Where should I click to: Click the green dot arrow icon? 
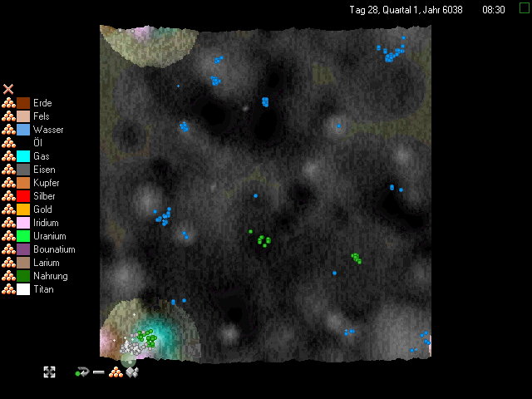pyautogui.click(x=81, y=372)
